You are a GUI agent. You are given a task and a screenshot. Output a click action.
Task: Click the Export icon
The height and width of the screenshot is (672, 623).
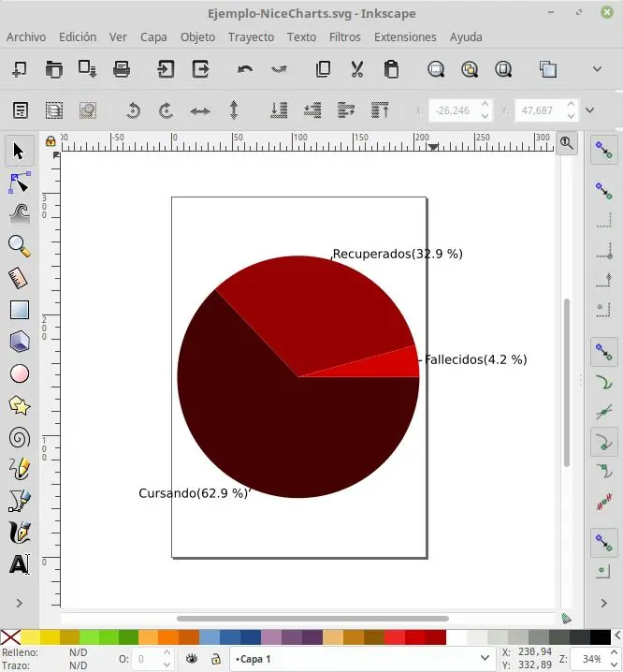tap(200, 69)
